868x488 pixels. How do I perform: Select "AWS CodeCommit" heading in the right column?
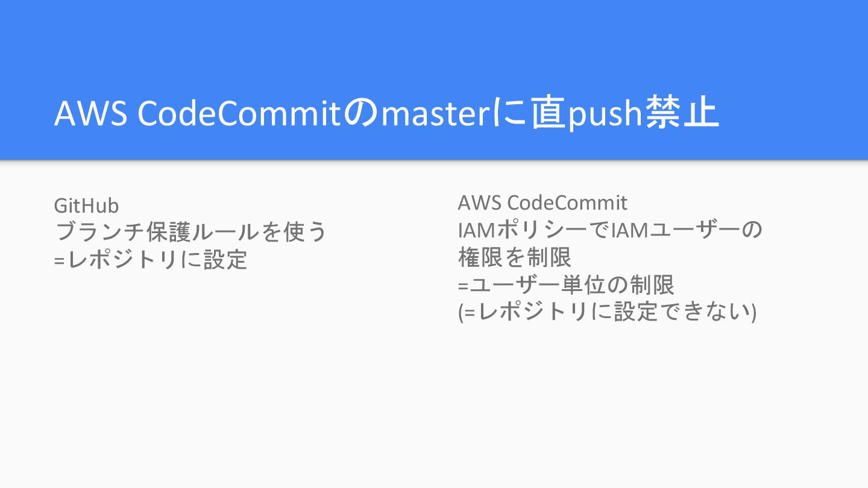tap(542, 203)
